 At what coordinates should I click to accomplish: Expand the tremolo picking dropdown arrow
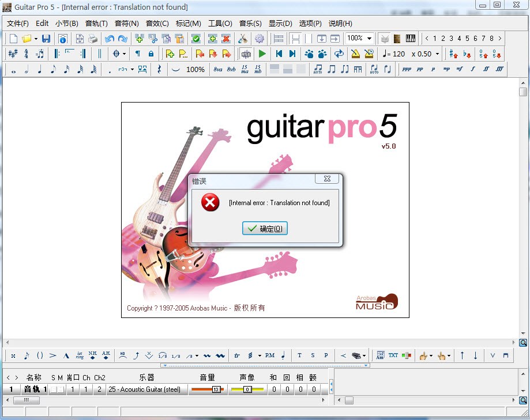point(260,355)
